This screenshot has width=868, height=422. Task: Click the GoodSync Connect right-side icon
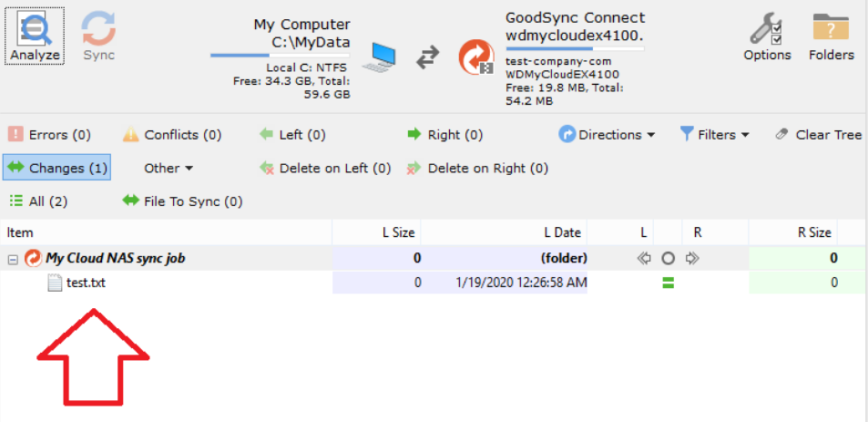point(475,57)
